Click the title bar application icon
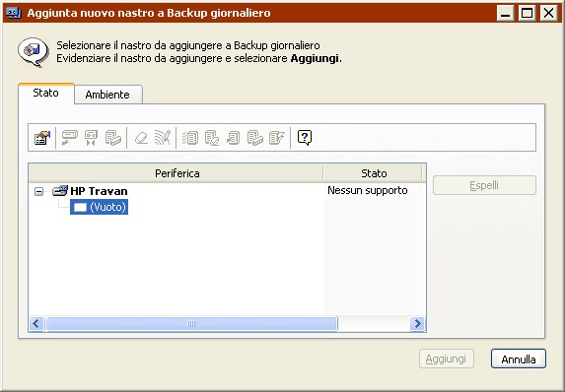This screenshot has height=392, width=565. (14, 13)
